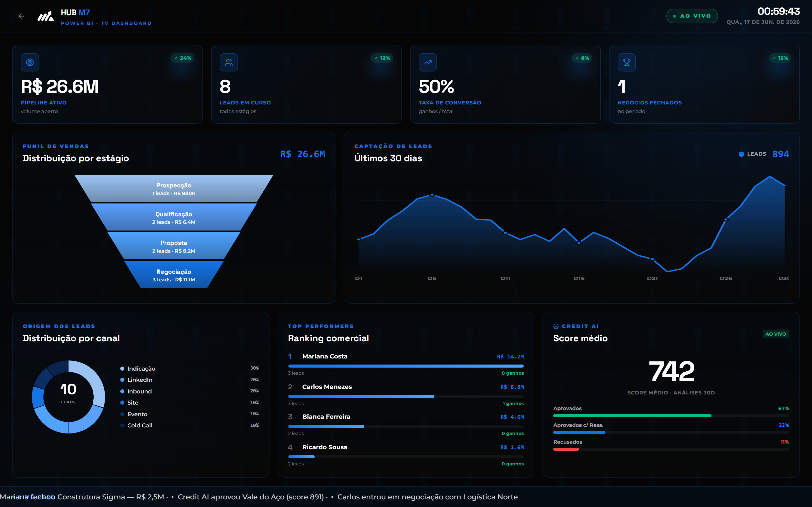Click the D16 data point on leads chart

pos(579,242)
